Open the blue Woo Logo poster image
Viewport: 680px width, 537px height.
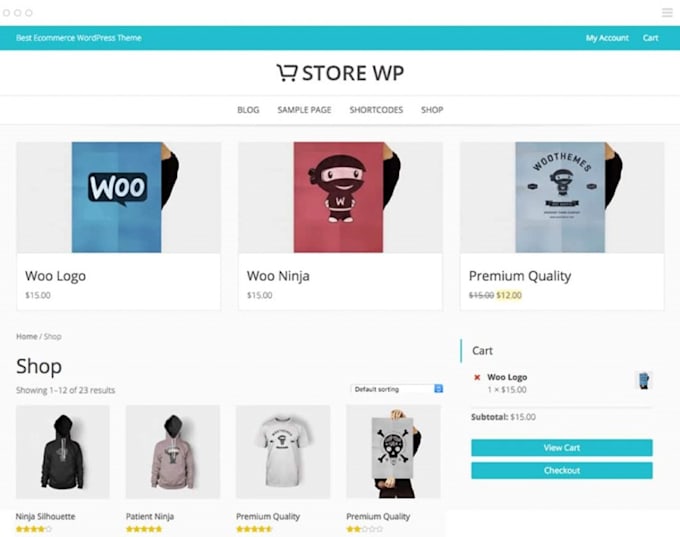(118, 197)
